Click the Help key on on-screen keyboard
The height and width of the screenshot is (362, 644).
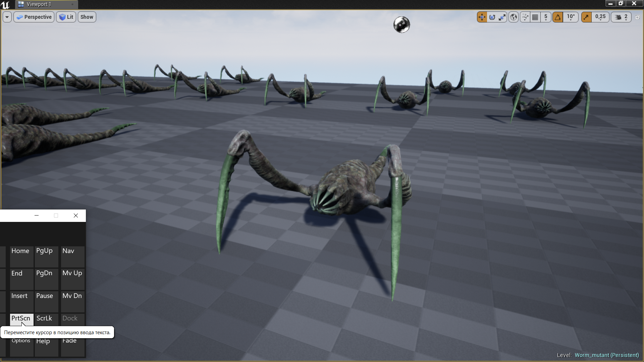(47, 347)
